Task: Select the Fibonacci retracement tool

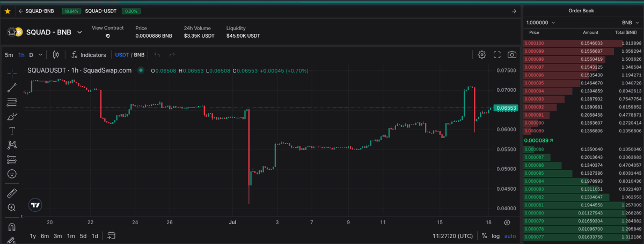Action: pos(12,102)
